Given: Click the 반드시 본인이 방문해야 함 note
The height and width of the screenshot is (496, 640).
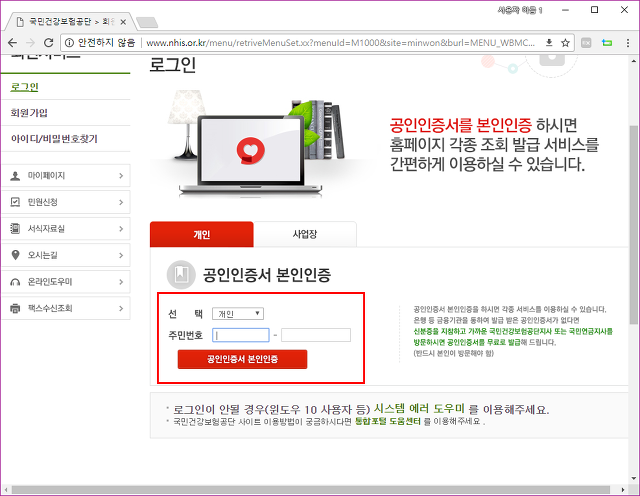Looking at the screenshot, I should pyautogui.click(x=453, y=353).
